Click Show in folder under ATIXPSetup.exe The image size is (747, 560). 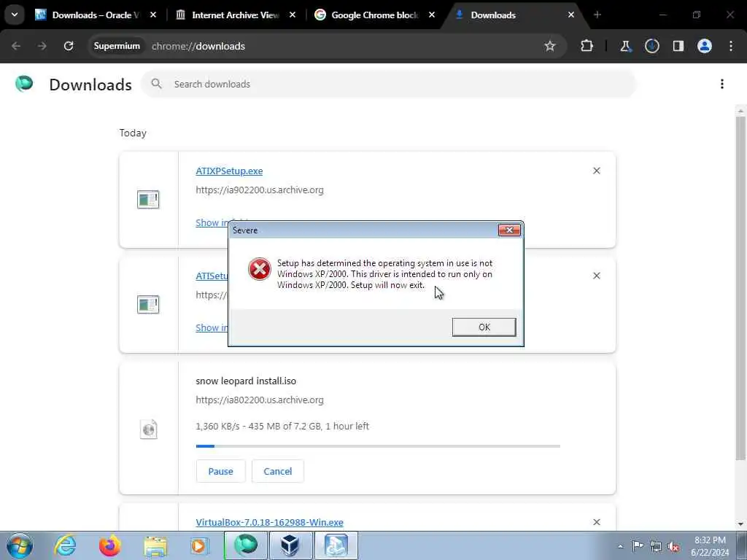[x=212, y=222]
